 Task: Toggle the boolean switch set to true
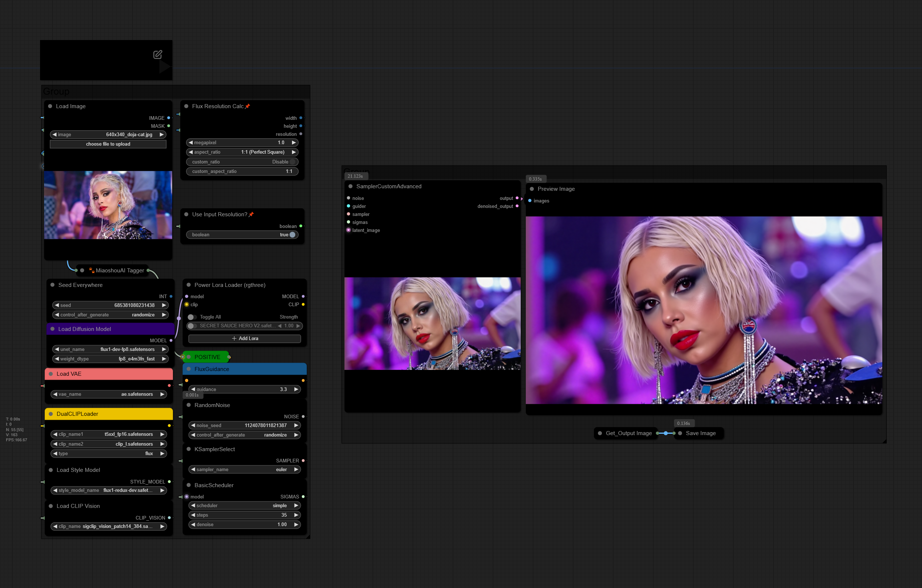pyautogui.click(x=292, y=235)
